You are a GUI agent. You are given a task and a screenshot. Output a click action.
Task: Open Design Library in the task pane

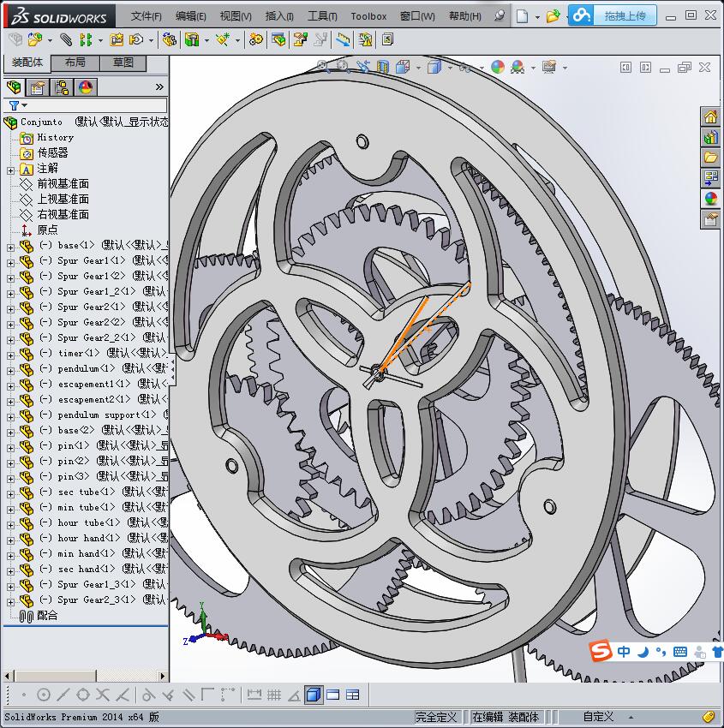point(710,137)
